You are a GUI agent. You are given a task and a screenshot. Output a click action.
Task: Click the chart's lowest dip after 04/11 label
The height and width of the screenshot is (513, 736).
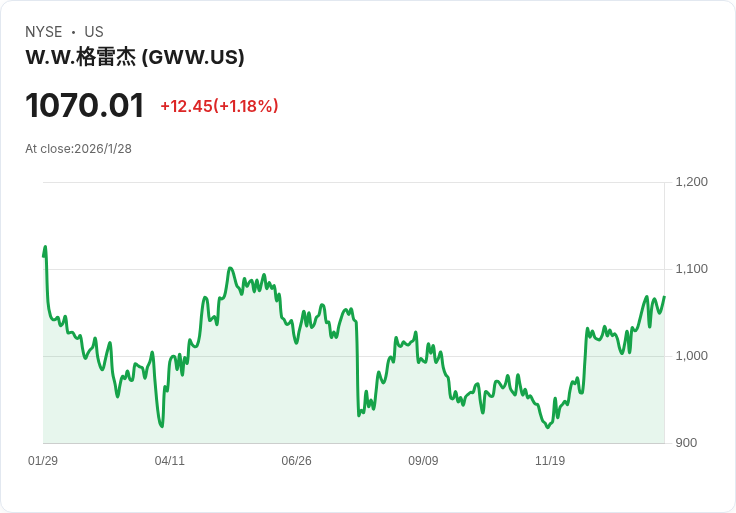[x=162, y=426]
